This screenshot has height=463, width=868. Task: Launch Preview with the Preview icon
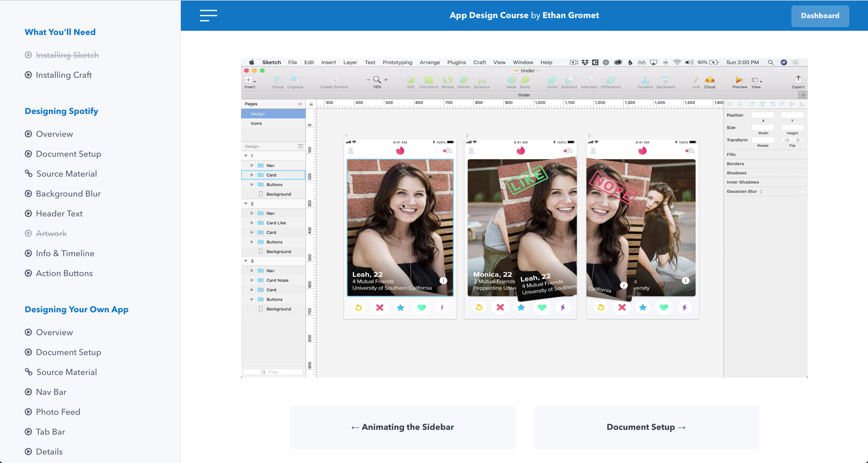coord(739,81)
